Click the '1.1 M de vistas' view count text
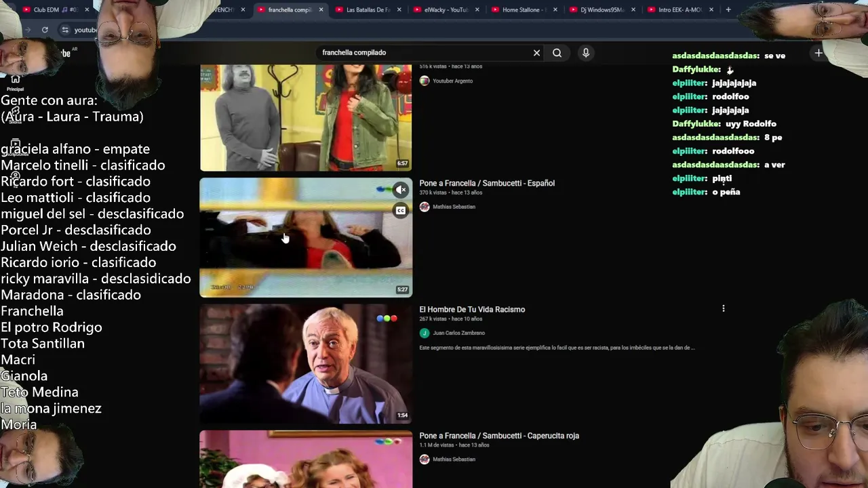 click(436, 445)
